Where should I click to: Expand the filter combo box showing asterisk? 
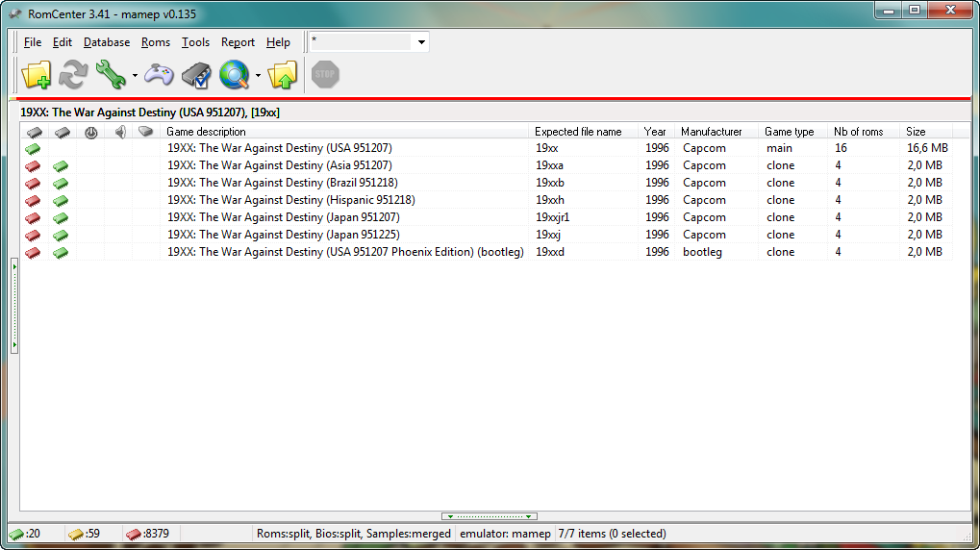pos(421,42)
